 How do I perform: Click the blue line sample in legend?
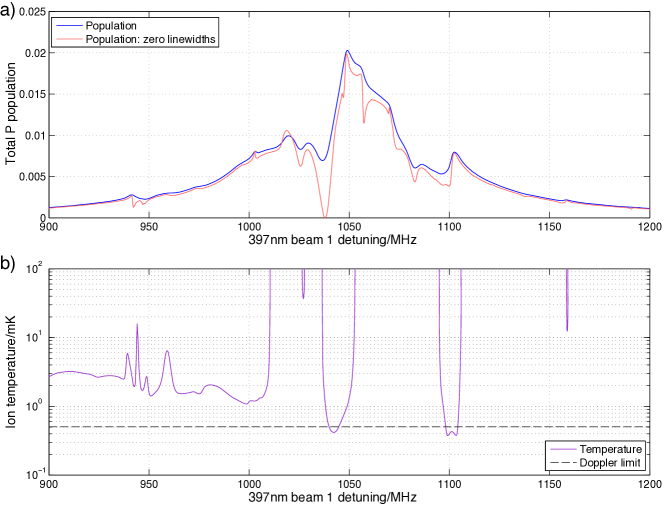click(x=69, y=26)
